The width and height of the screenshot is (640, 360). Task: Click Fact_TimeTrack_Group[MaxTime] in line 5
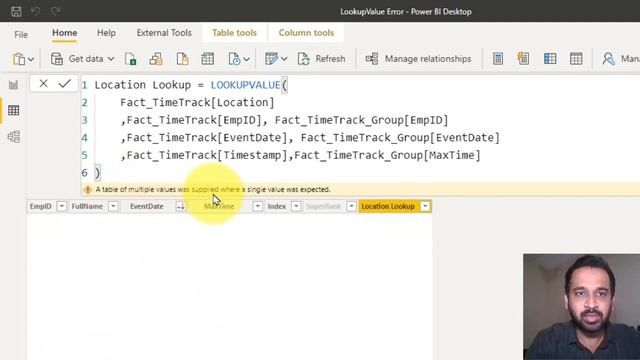387,155
